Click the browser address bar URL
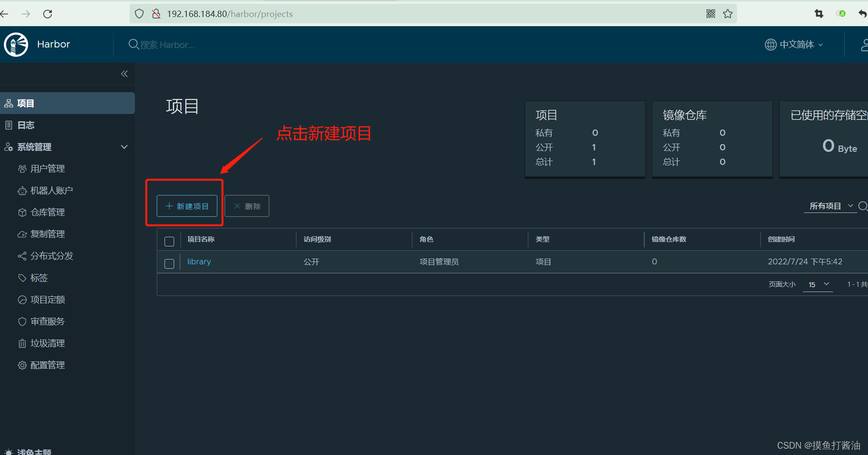This screenshot has height=455, width=868. click(230, 14)
